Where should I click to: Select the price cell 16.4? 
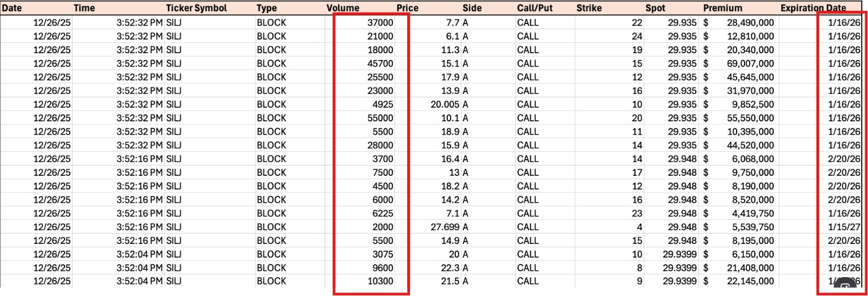point(451,159)
